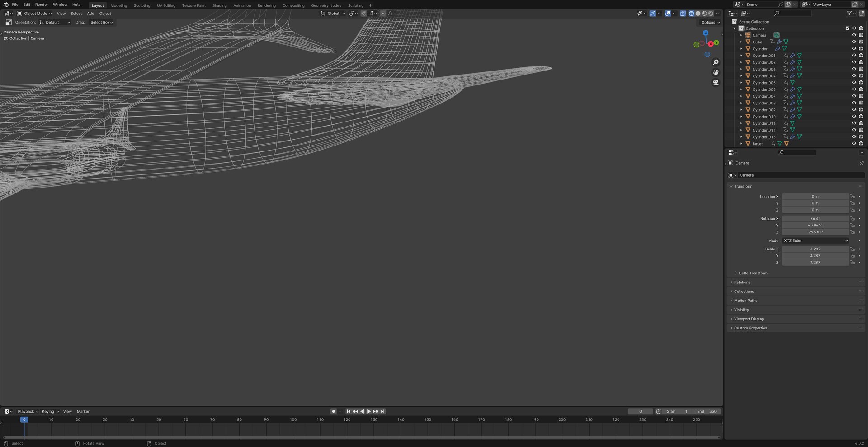Switch to solid viewport shading
The width and height of the screenshot is (868, 447).
tap(698, 14)
